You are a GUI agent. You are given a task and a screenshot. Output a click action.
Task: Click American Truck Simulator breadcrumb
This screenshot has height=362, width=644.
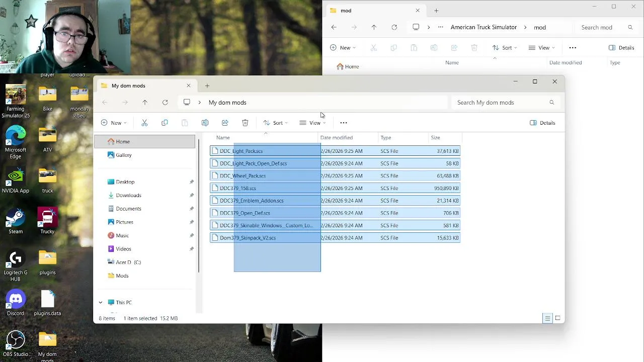[484, 27]
